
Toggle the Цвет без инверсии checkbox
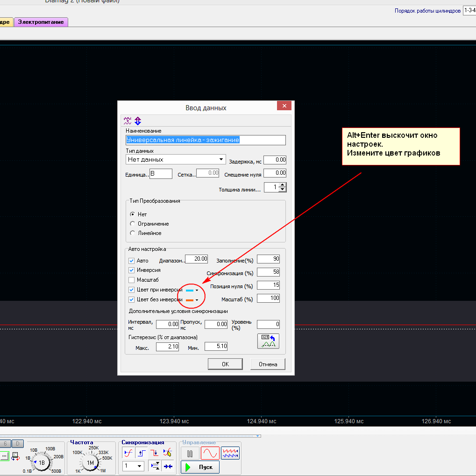pyautogui.click(x=131, y=299)
